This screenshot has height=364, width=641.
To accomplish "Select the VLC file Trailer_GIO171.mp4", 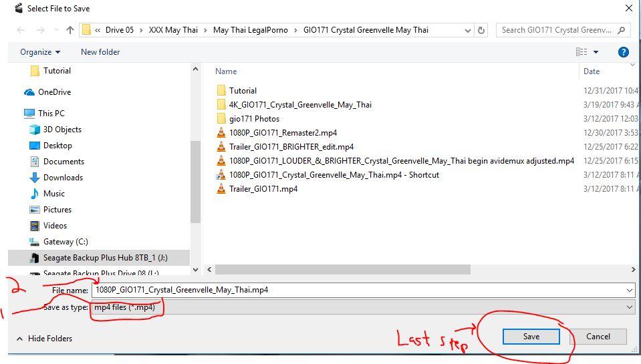I will pyautogui.click(x=263, y=189).
